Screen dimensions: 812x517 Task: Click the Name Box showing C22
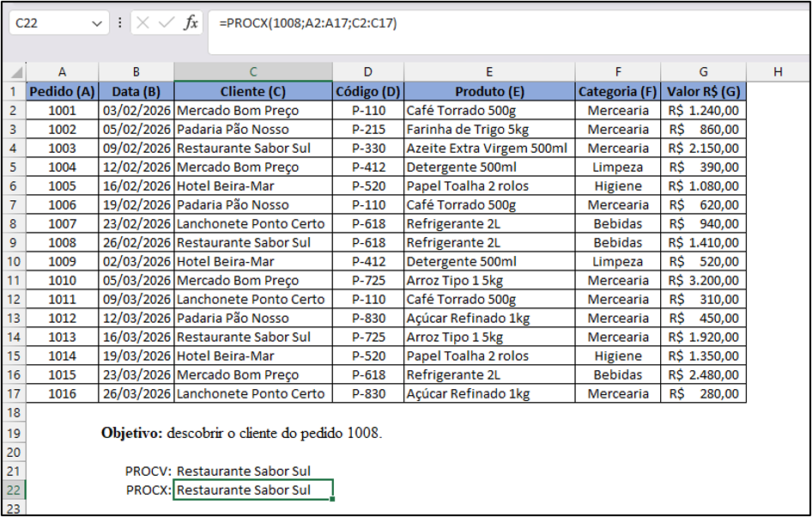click(x=59, y=23)
